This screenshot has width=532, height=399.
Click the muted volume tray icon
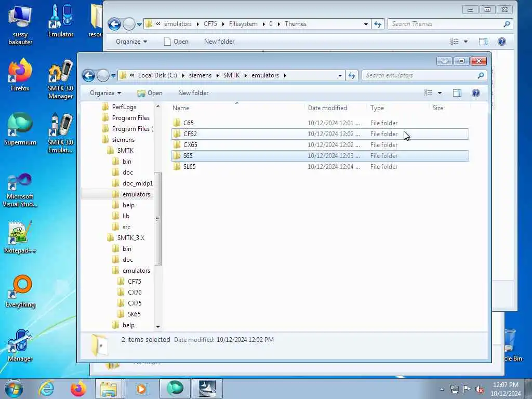point(480,390)
